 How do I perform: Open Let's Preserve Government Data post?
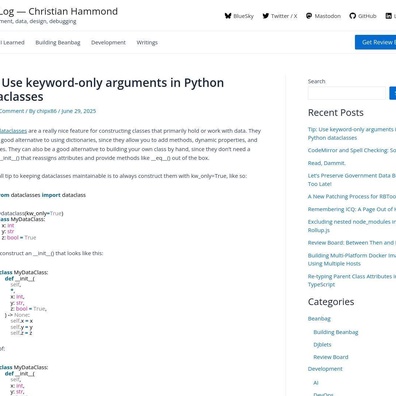tap(352, 180)
